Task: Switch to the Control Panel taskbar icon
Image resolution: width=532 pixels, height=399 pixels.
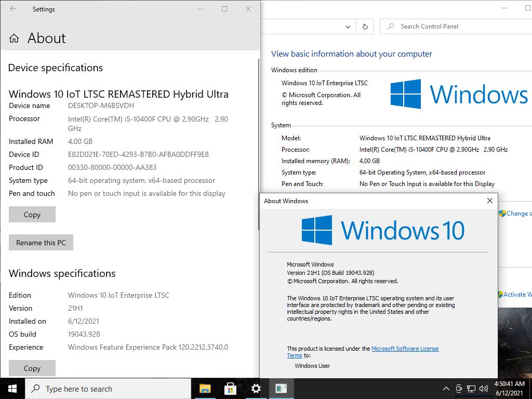Action: click(x=281, y=389)
